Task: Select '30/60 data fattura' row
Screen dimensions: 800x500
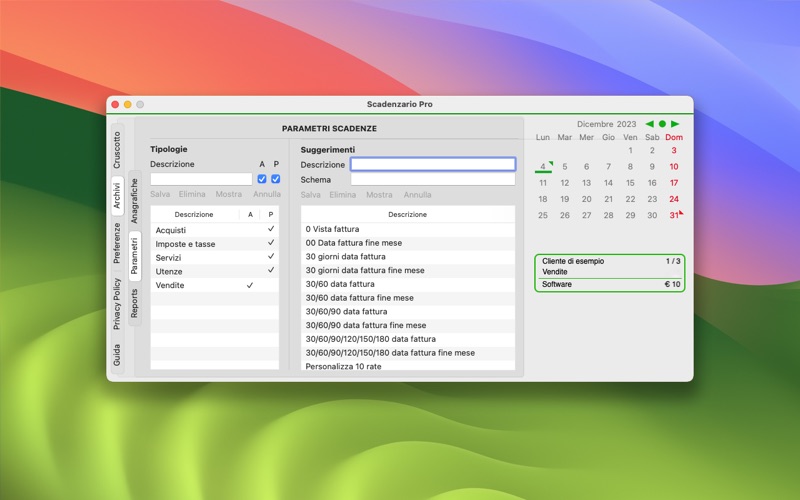Action: tap(408, 284)
